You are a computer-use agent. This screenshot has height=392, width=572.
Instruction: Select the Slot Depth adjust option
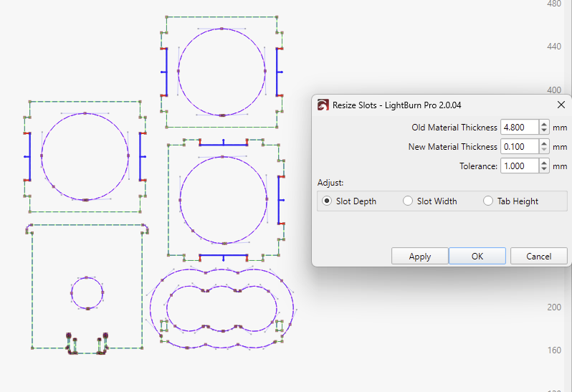327,201
